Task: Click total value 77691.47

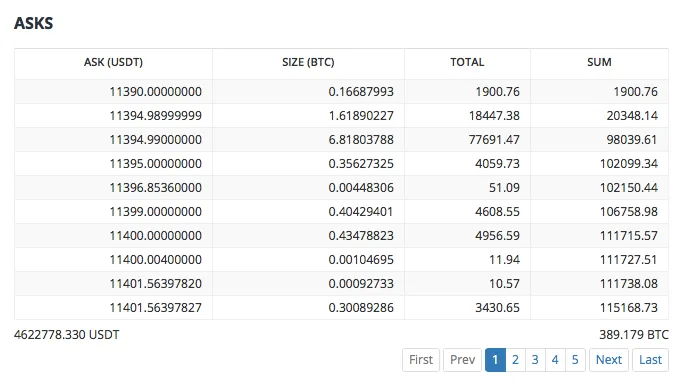Action: tap(494, 140)
